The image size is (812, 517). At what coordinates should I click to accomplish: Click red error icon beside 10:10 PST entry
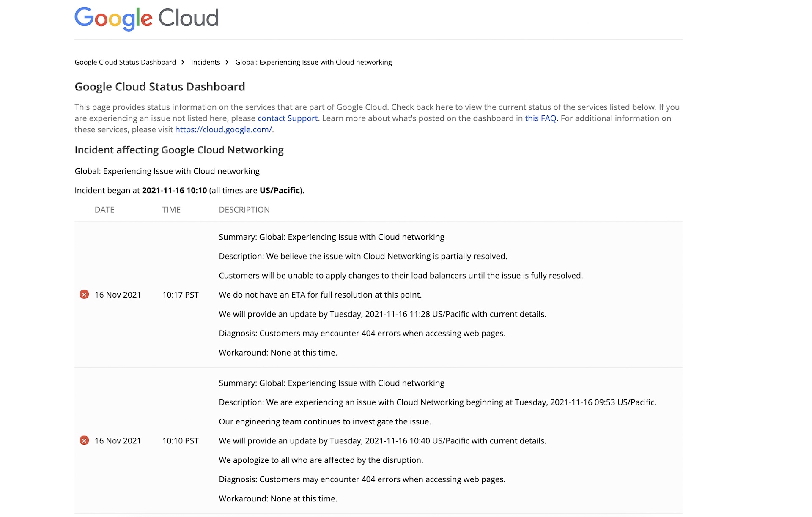[84, 440]
